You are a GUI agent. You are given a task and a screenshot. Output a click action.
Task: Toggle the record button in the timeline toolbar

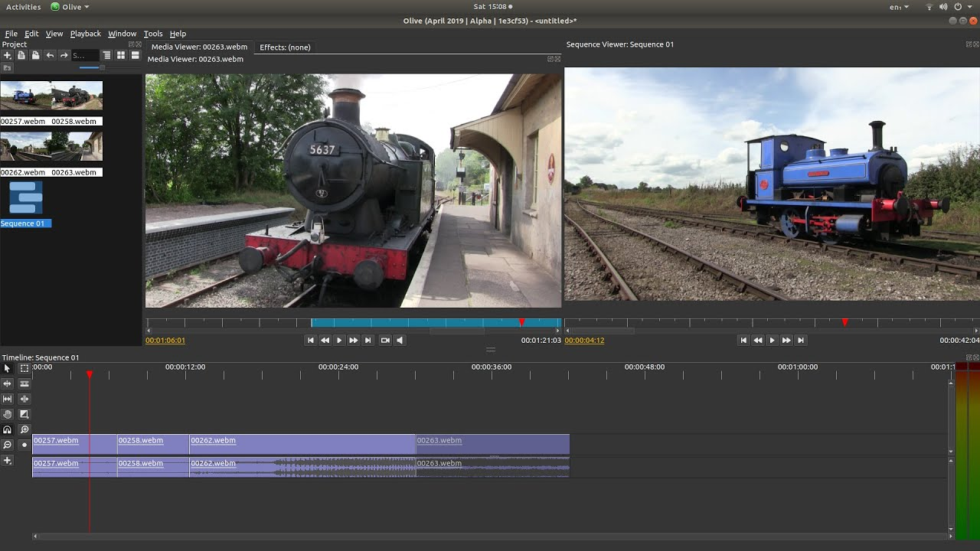[24, 445]
